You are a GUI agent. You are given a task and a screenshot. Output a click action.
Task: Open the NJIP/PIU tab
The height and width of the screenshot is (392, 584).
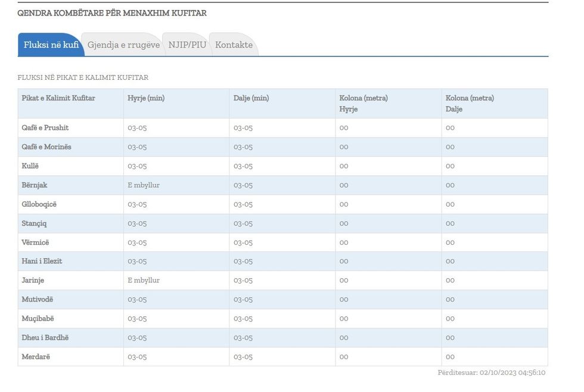tap(187, 43)
